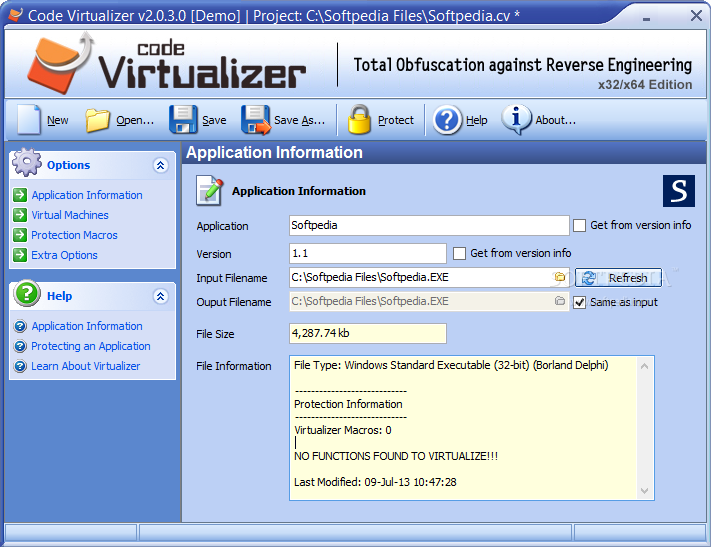Viewport: 711px width, 547px height.
Task: Click the application S logo icon
Action: click(x=678, y=191)
